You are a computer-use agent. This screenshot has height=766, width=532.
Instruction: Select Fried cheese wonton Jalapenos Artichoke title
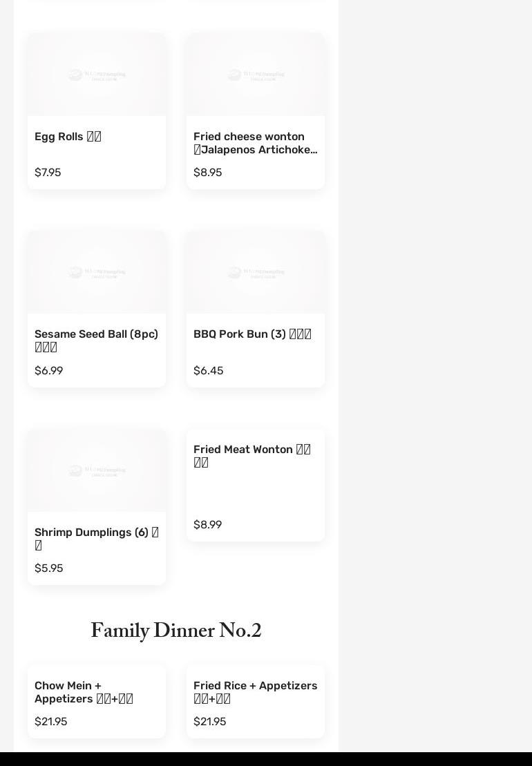[x=255, y=143]
